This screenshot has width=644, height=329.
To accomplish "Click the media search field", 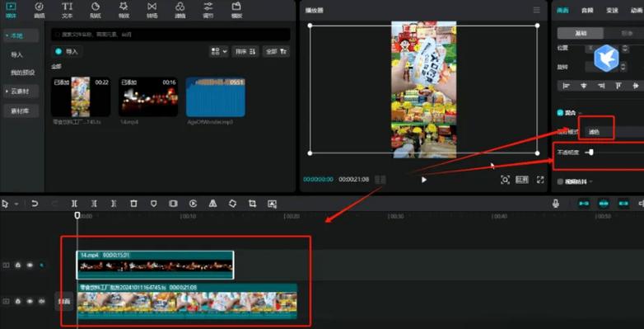I will click(x=170, y=35).
